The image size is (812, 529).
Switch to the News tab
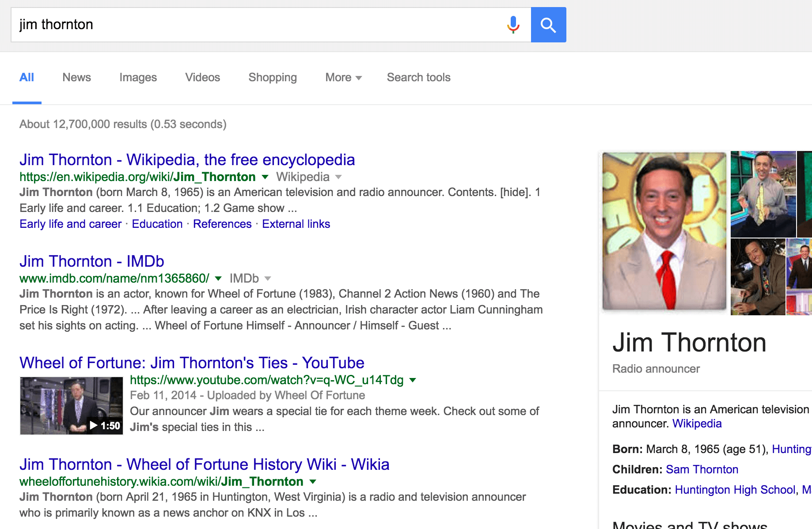tap(76, 77)
